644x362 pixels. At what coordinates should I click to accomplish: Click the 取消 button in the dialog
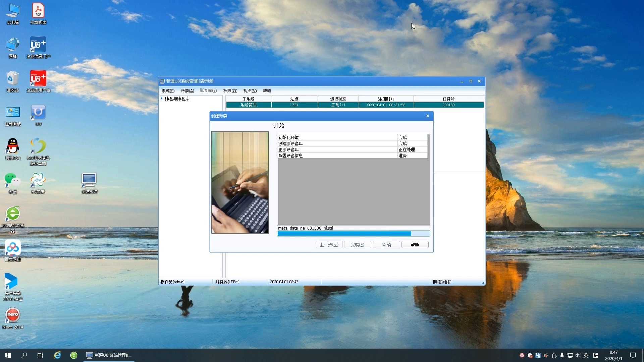point(386,245)
